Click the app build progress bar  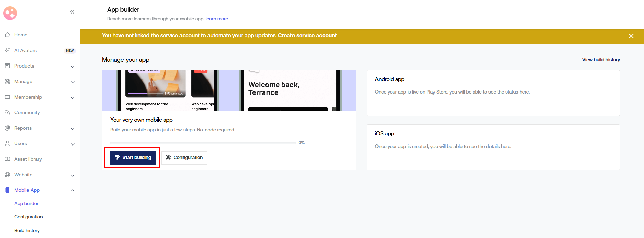[x=203, y=143]
